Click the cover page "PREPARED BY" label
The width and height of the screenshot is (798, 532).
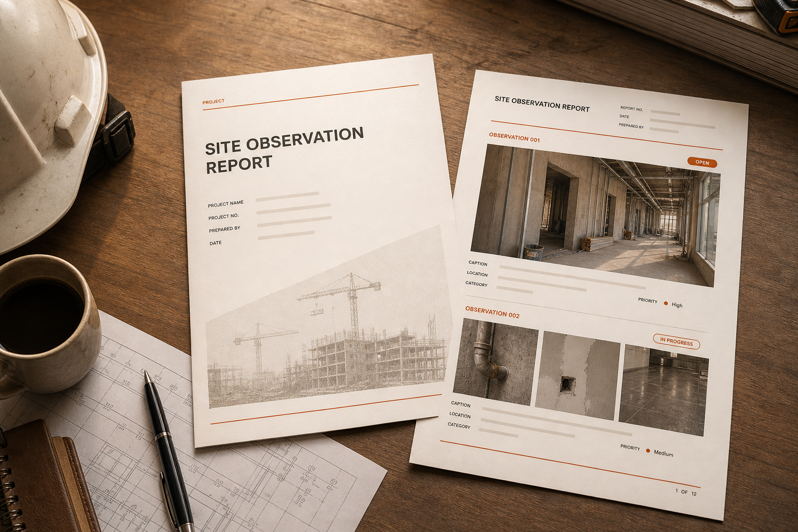point(224,229)
